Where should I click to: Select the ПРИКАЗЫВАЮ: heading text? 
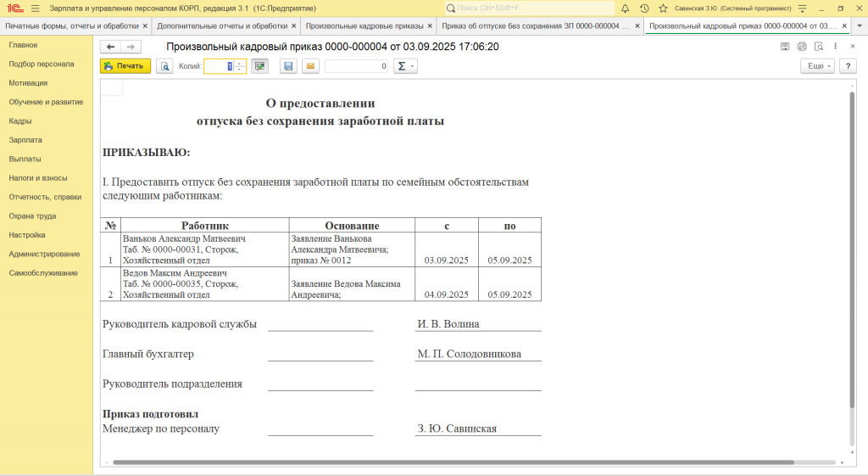[x=146, y=153]
